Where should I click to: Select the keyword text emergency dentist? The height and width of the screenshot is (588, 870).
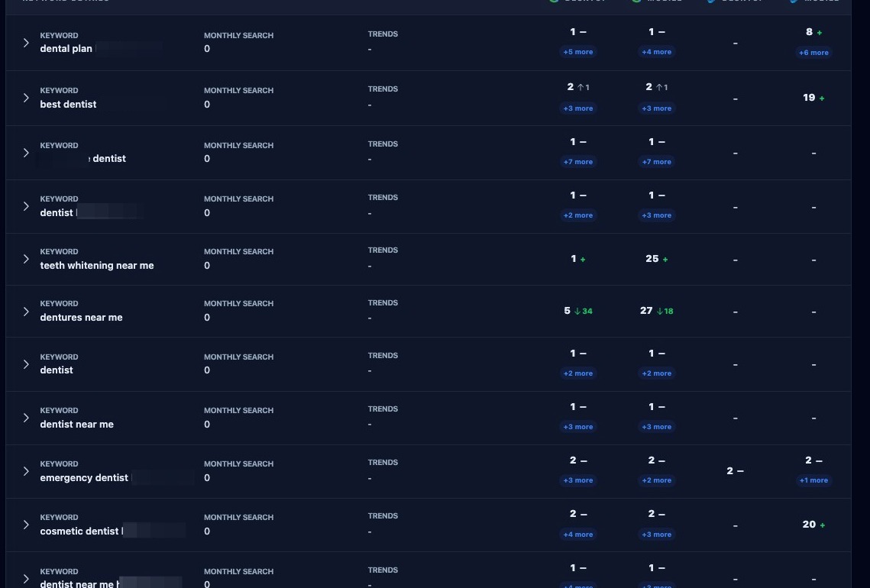[x=84, y=478]
